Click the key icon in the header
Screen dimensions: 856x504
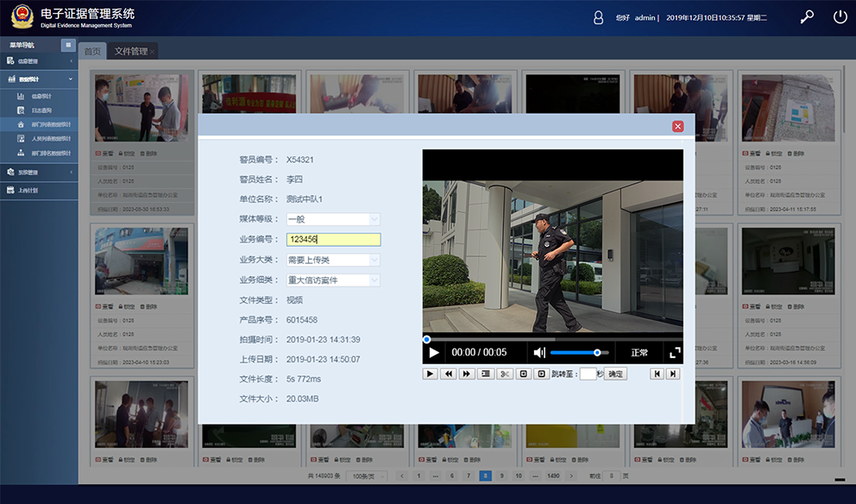coord(807,17)
